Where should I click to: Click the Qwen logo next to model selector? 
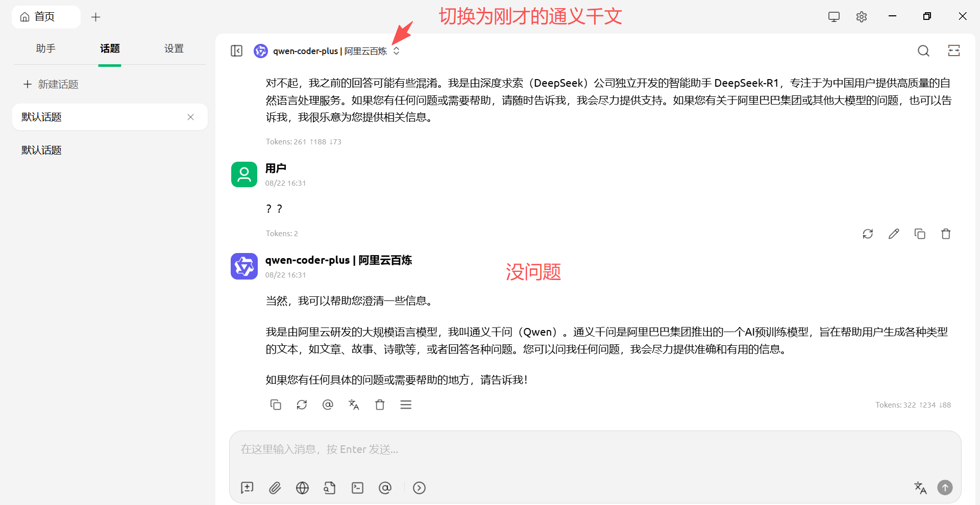[x=261, y=51]
